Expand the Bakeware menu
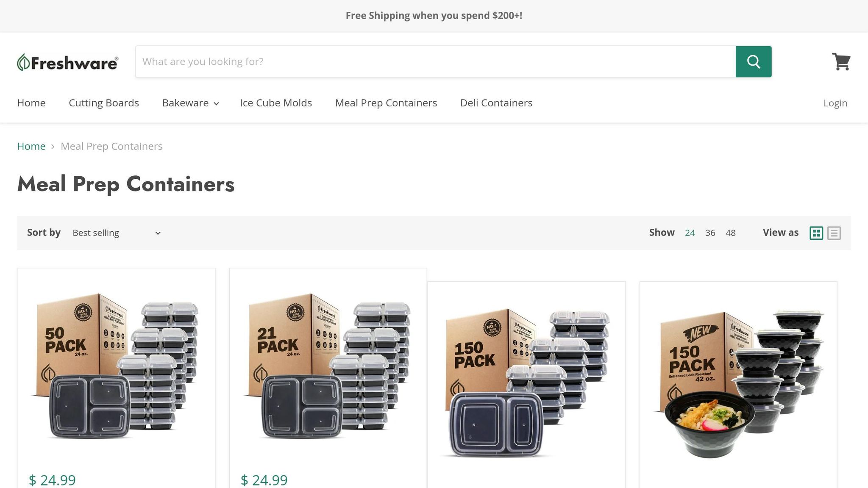 (x=190, y=103)
